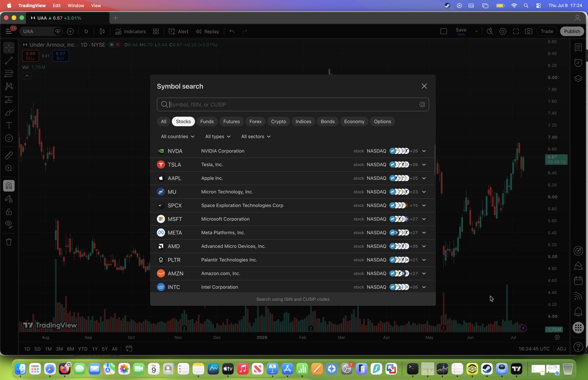Choose Apple Inc. from search results
Image resolution: width=588 pixels, height=380 pixels.
292,178
